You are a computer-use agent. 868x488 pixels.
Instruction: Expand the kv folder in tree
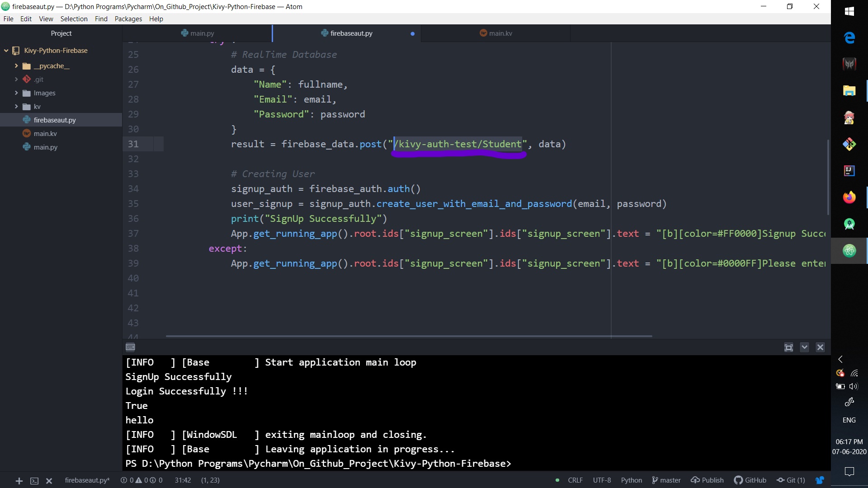16,107
